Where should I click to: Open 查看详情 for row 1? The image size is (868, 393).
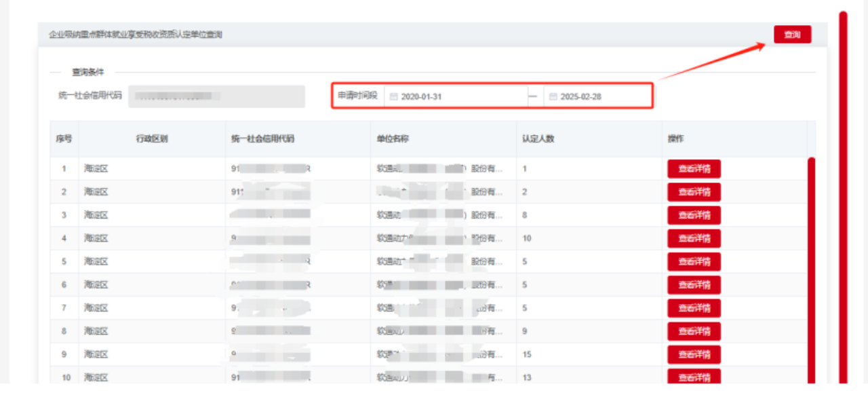(x=694, y=169)
